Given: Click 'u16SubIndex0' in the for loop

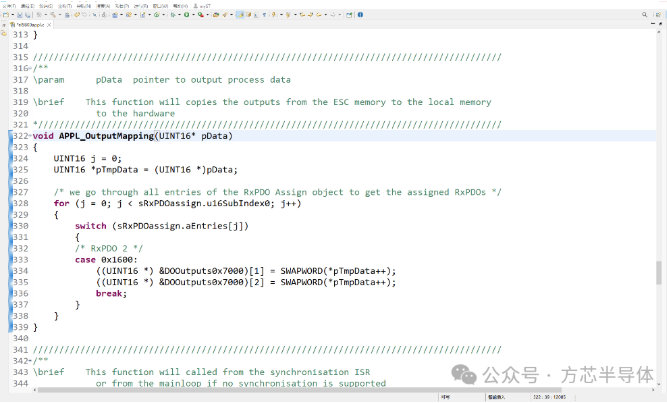Looking at the screenshot, I should pos(239,203).
